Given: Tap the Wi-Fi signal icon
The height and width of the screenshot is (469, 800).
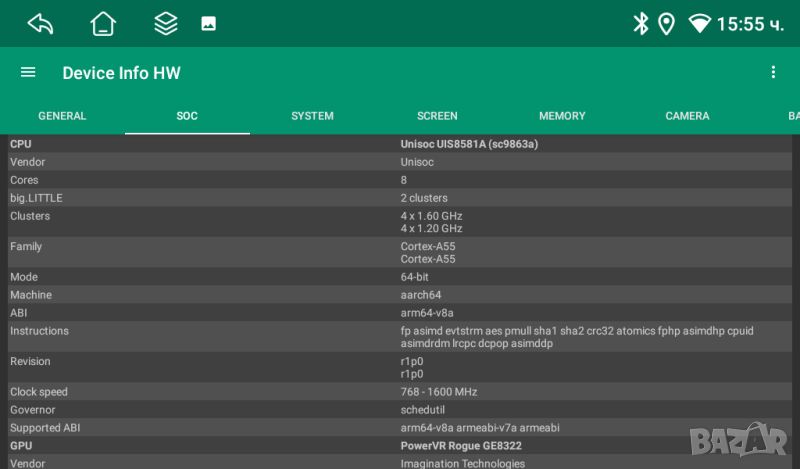Looking at the screenshot, I should pyautogui.click(x=700, y=24).
